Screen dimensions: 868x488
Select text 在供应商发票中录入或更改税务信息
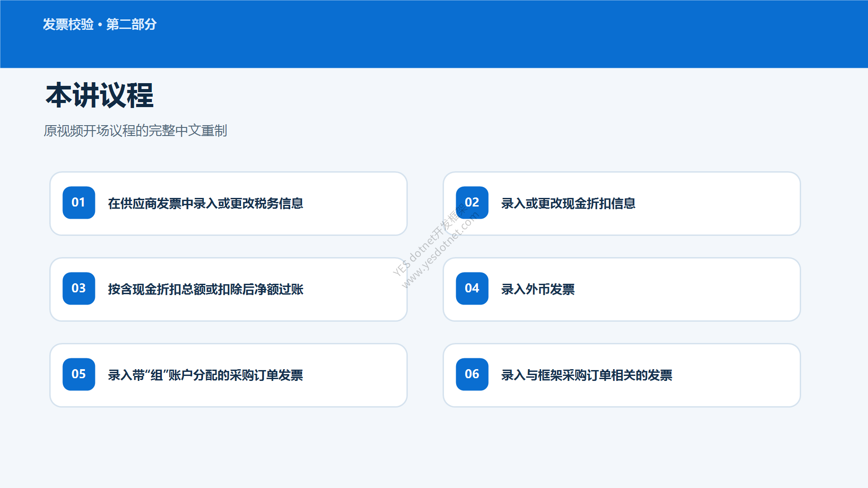(x=206, y=203)
